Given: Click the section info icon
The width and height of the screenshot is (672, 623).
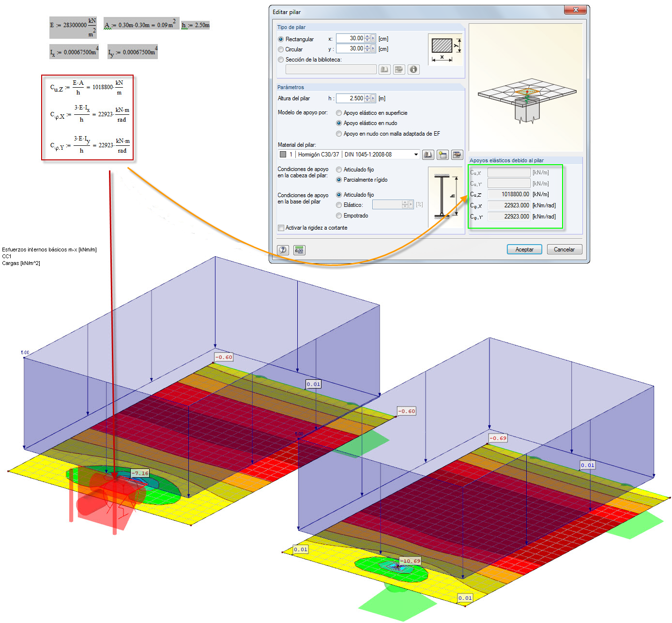Looking at the screenshot, I should [413, 69].
